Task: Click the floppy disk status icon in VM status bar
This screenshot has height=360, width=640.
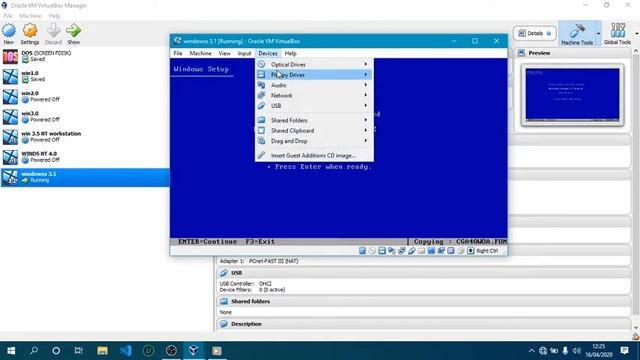Action: [382, 251]
